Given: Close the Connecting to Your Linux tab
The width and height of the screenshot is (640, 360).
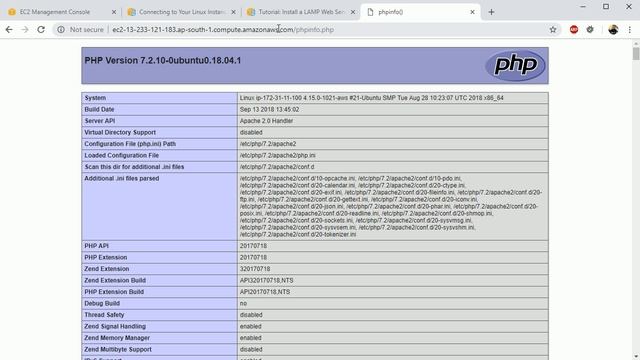Looking at the screenshot, I should (x=233, y=12).
